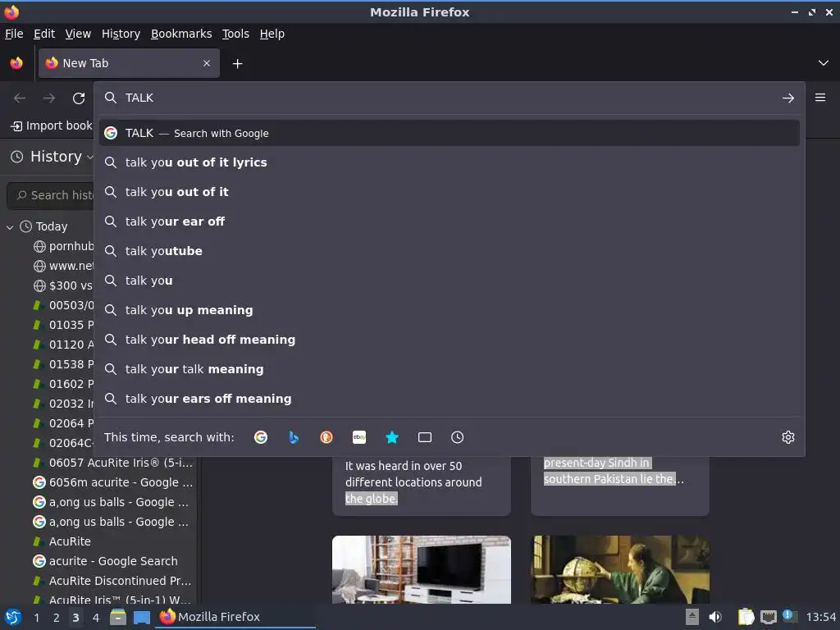Open the 06057 AcuRite Iris history entry
Image resolution: width=840 pixels, height=630 pixels.
coord(112,463)
